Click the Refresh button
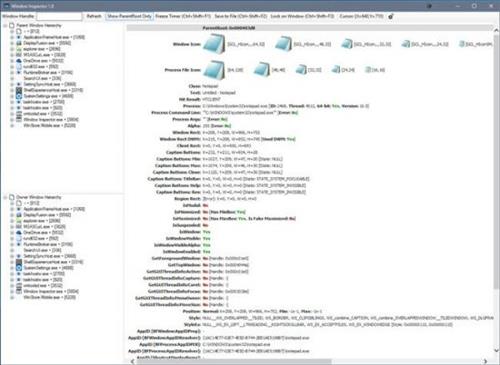The image size is (500, 365). (x=94, y=16)
